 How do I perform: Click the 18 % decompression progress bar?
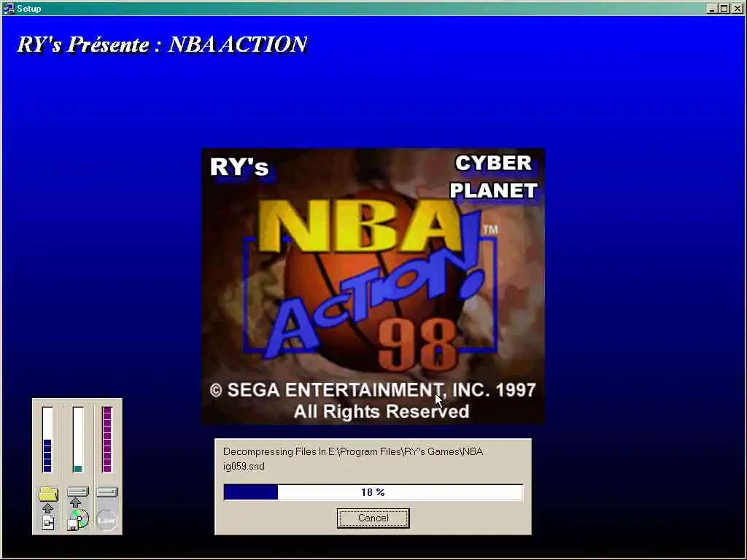(373, 492)
